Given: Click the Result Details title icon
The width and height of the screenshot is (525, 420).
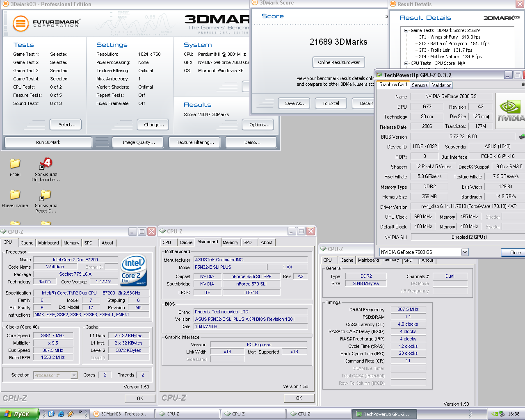Looking at the screenshot, I should 393,4.
